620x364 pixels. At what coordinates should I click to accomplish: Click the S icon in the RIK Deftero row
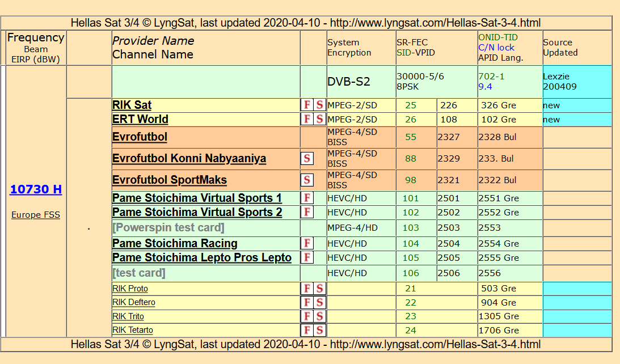(x=319, y=302)
